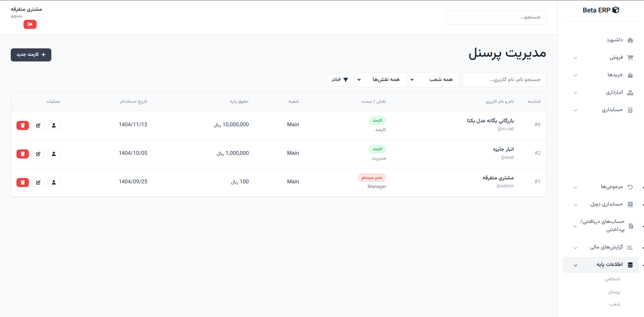The image size is (644, 317).
Task: Click the مشتری متفرقه user name
Action: tap(26, 9)
